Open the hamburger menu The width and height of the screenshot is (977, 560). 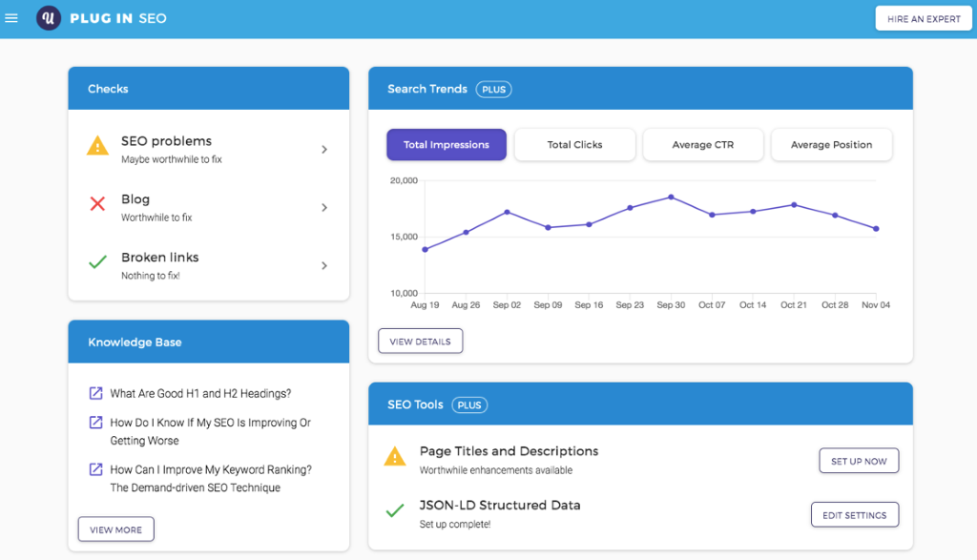tap(11, 18)
